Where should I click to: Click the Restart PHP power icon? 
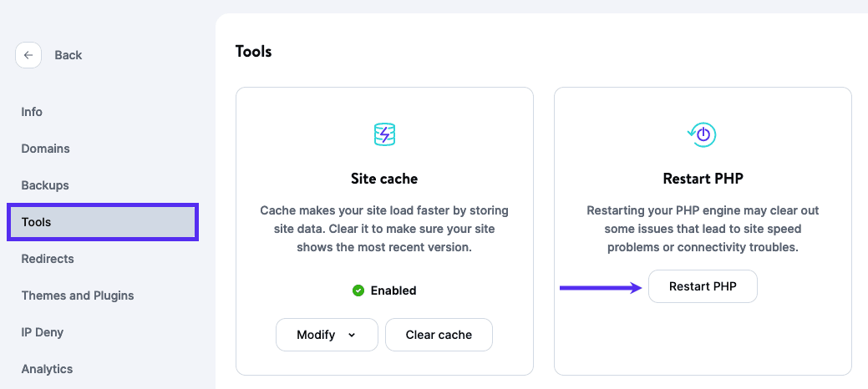pyautogui.click(x=703, y=134)
